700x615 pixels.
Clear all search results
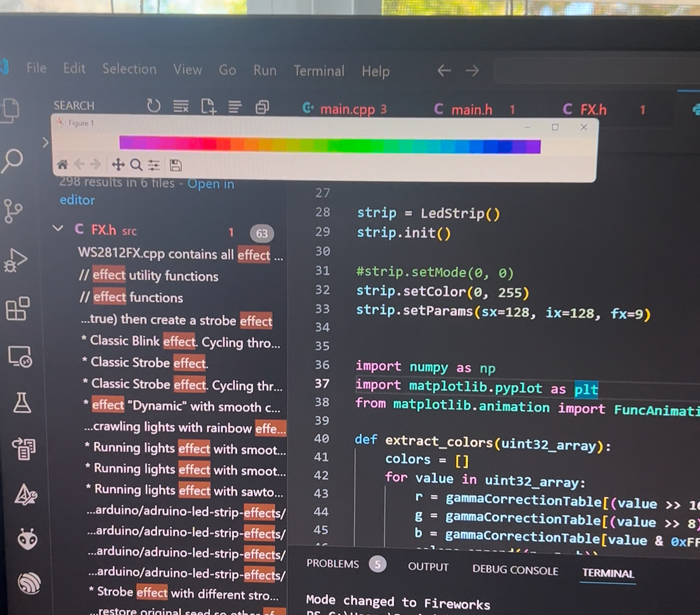(180, 106)
